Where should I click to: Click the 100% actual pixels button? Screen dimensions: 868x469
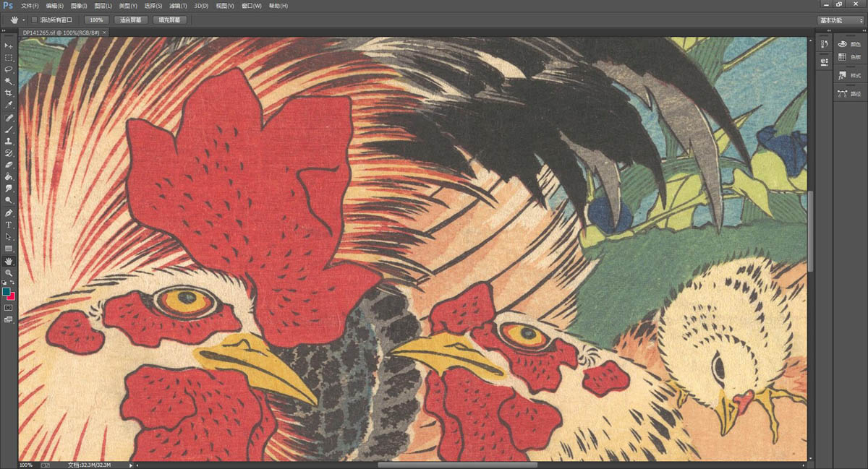coord(96,20)
